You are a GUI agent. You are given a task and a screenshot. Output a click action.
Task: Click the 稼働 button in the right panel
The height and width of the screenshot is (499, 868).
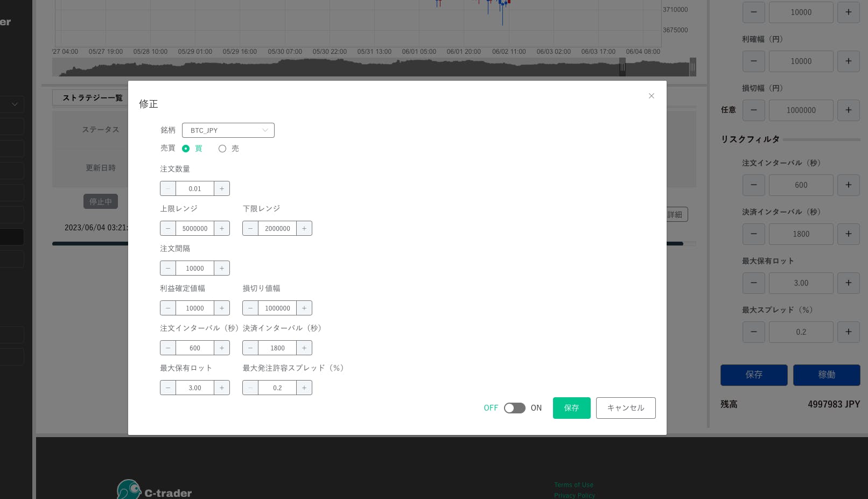click(827, 375)
